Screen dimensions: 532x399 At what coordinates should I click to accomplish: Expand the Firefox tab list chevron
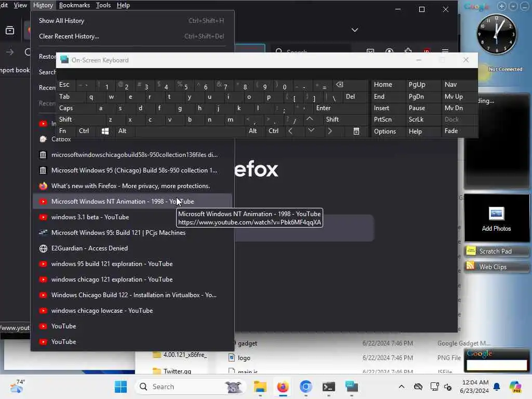(x=354, y=30)
